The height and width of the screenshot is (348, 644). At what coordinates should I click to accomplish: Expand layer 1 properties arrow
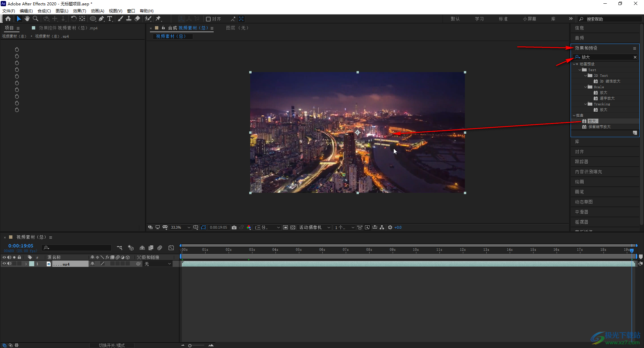tap(26, 264)
